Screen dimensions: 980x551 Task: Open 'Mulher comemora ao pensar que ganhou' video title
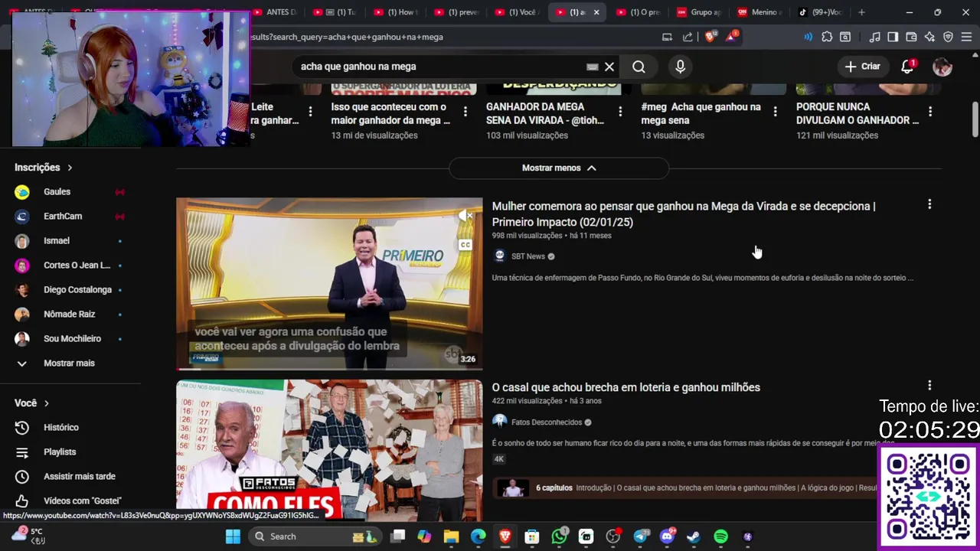pyautogui.click(x=684, y=214)
